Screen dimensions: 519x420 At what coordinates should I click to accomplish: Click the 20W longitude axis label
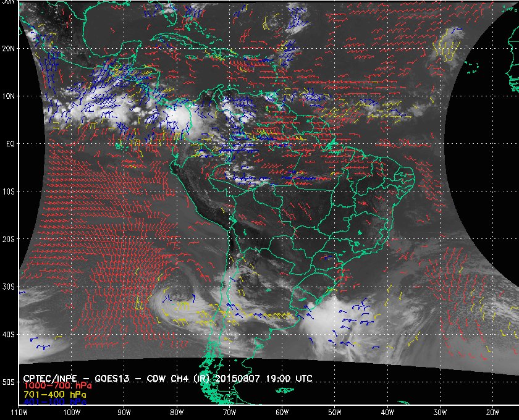(492, 412)
